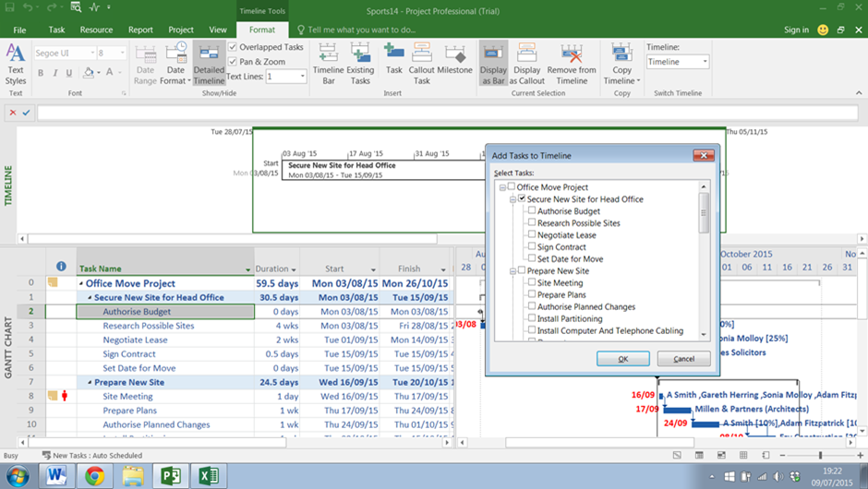This screenshot has width=868, height=489.
Task: Check Sign Contract in dialog
Action: (x=532, y=246)
